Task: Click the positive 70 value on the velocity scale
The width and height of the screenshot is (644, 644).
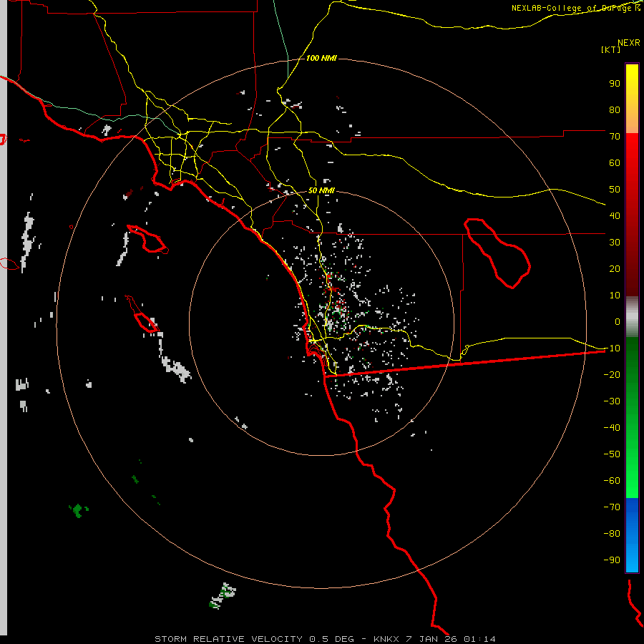Action: tap(615, 137)
